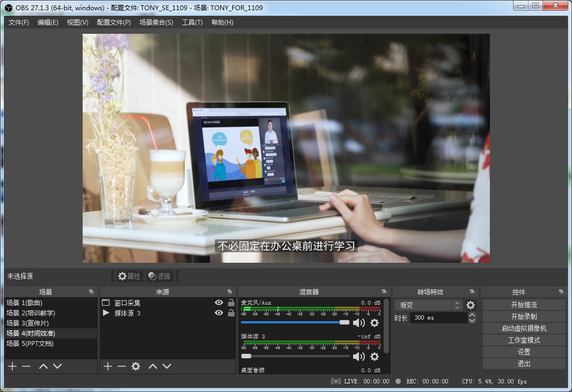Image resolution: width=572 pixels, height=392 pixels.
Task: Move source up in 来源 panel
Action: (x=153, y=366)
